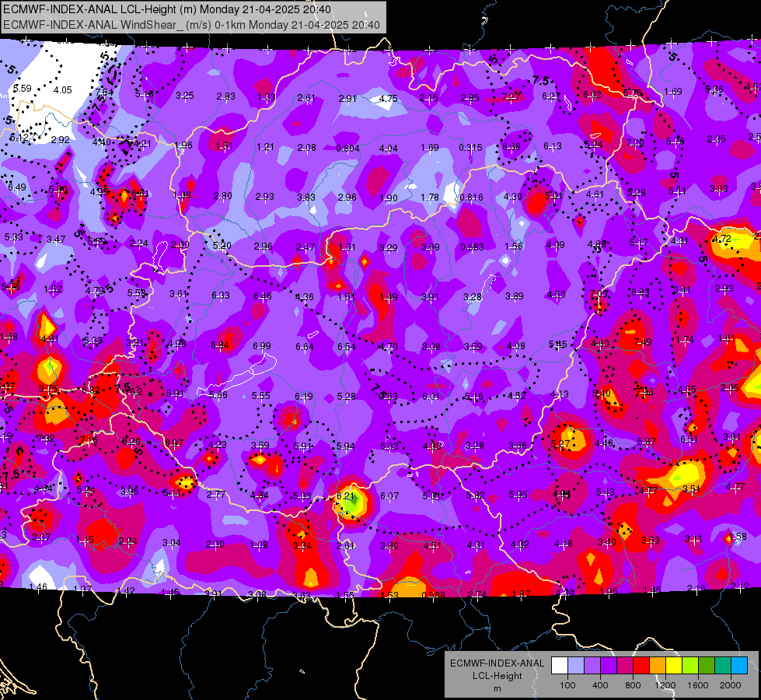Click the legend value 1200
Image resolution: width=761 pixels, height=700 pixels.
(665, 685)
